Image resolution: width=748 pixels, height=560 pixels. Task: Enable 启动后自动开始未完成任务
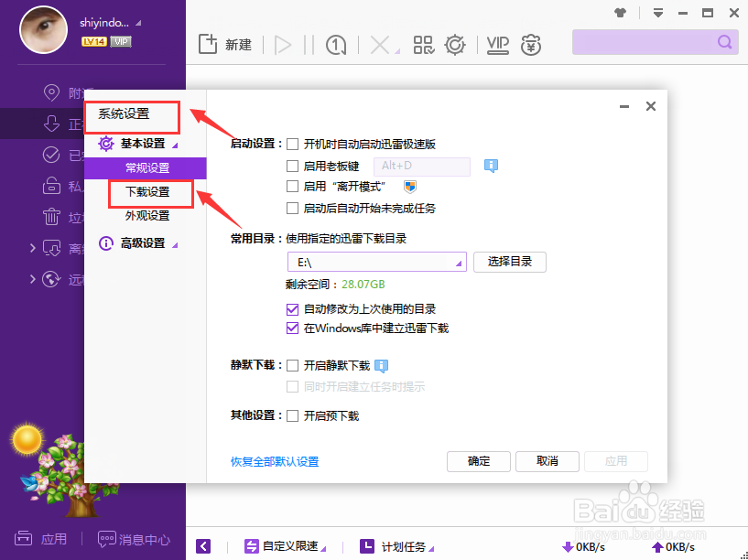[x=292, y=208]
